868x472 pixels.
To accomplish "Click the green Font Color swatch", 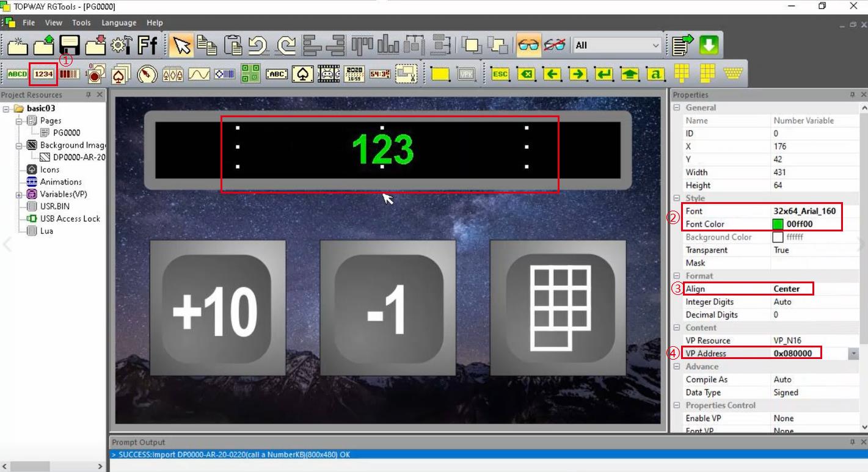I will coord(778,224).
